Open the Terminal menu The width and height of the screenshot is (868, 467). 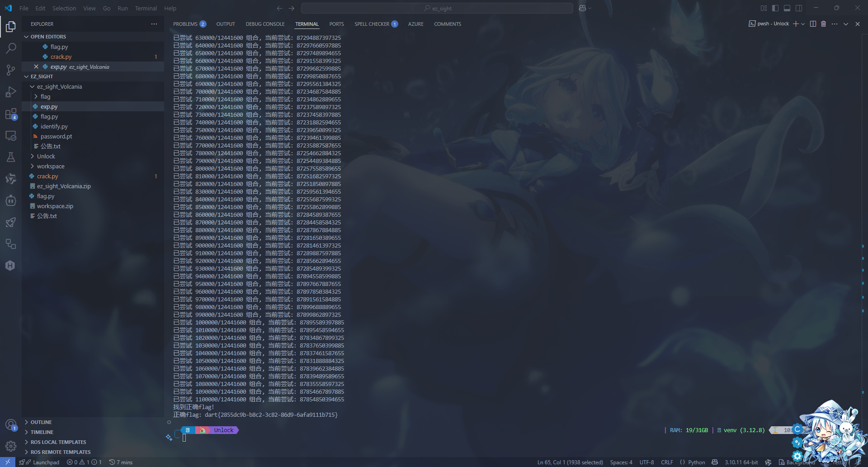click(146, 8)
